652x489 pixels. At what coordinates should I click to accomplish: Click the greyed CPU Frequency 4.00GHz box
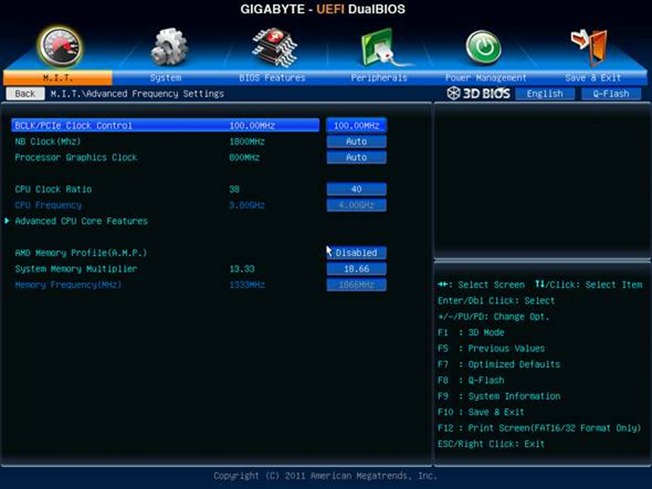356,205
